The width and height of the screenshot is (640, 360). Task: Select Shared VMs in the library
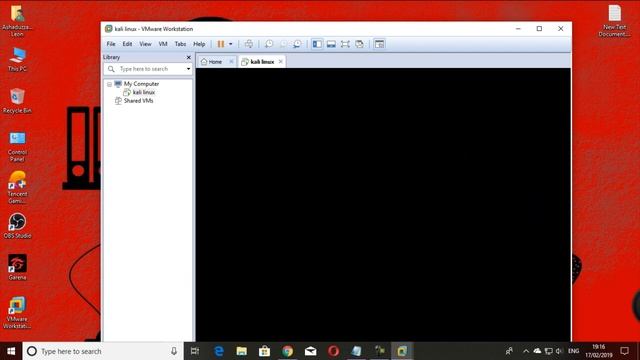[138, 101]
